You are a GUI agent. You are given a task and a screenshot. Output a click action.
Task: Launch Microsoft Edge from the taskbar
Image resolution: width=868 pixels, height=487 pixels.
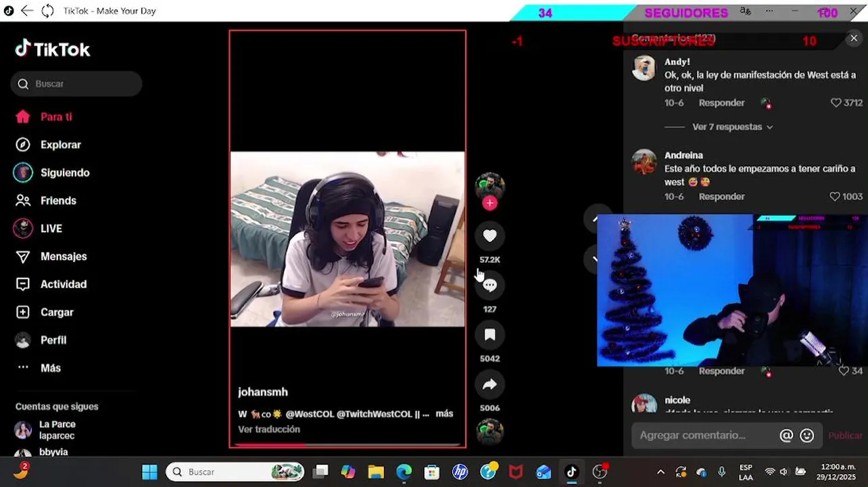pos(404,472)
